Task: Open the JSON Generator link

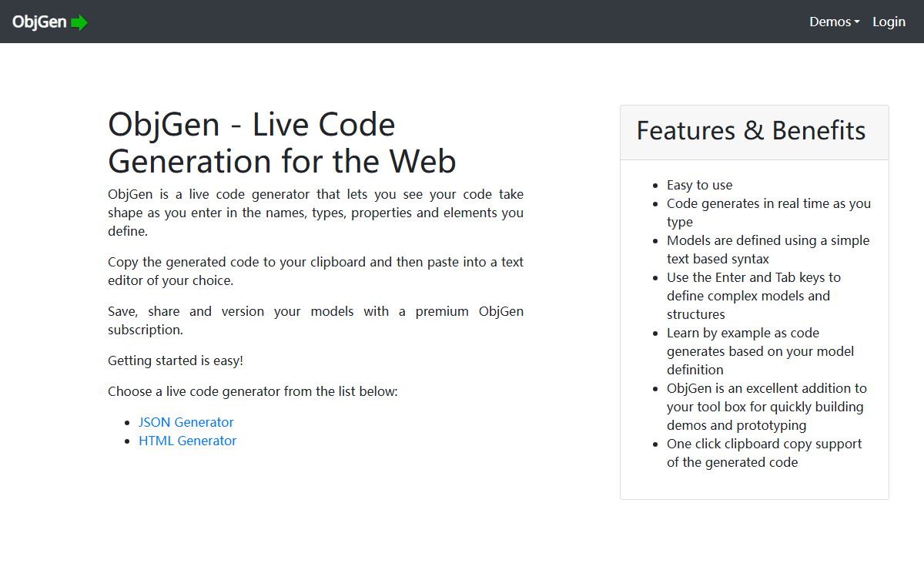Action: tap(186, 422)
